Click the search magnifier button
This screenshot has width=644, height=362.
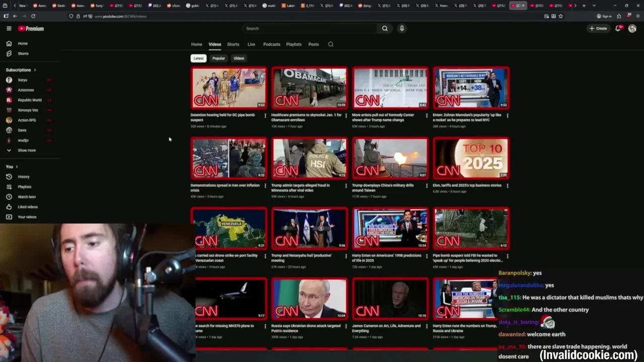(385, 29)
